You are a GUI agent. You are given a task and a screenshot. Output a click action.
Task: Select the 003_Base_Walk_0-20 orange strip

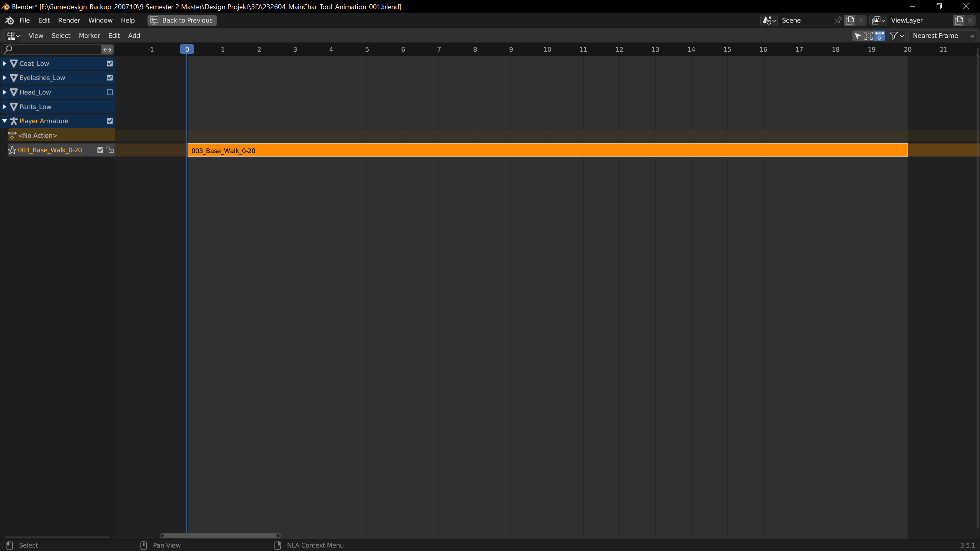tap(547, 150)
